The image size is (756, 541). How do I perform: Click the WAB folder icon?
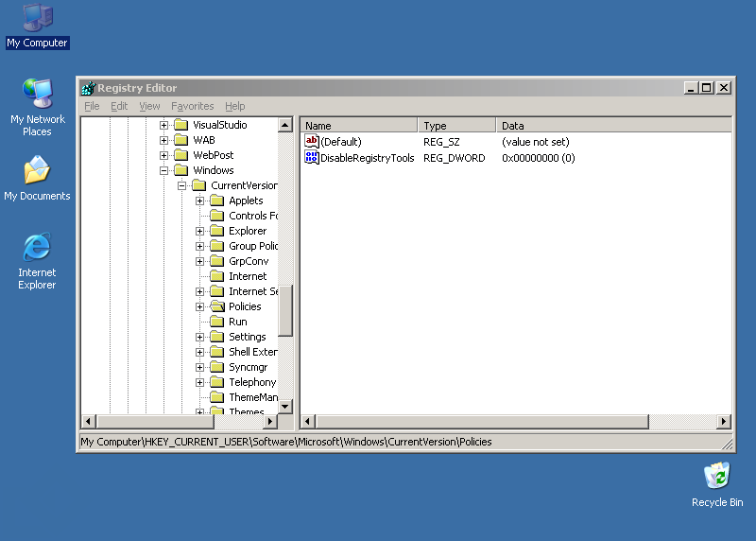click(x=181, y=140)
